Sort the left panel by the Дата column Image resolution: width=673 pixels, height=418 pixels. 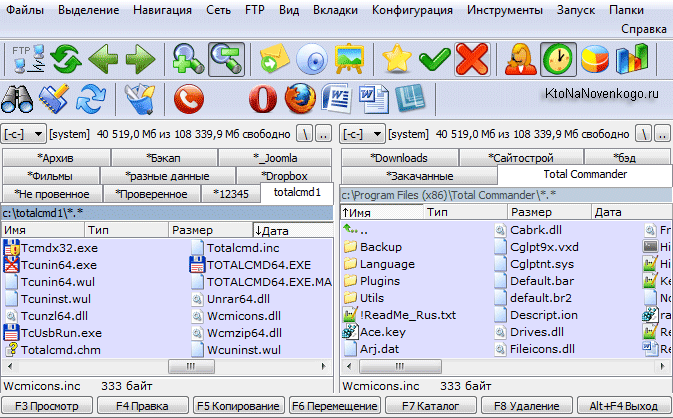coord(293,230)
